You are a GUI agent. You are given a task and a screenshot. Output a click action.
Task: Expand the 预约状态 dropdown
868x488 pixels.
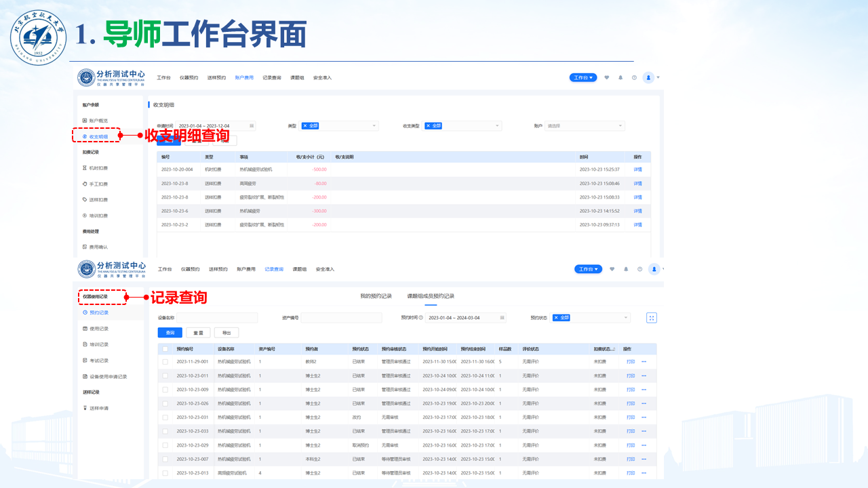tap(591, 318)
